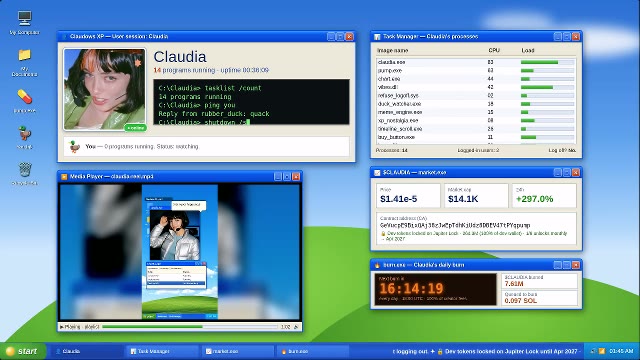Click the load bar for buy_button.exe
Viewport: 640px width, 360px height.
tap(547, 138)
